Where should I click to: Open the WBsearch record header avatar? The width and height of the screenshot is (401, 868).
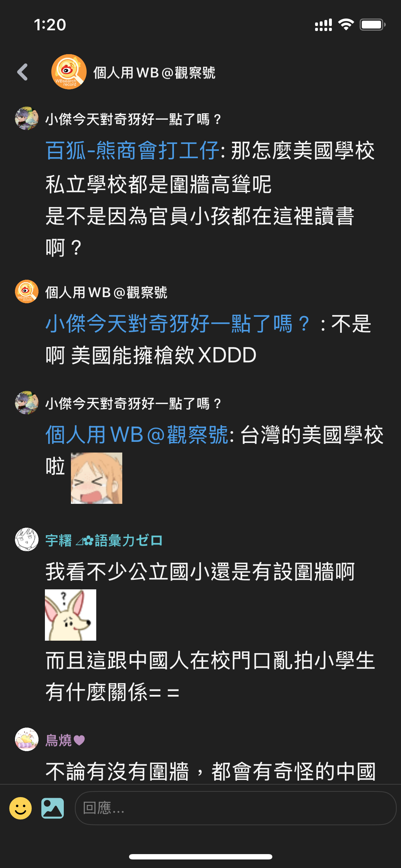pyautogui.click(x=69, y=72)
